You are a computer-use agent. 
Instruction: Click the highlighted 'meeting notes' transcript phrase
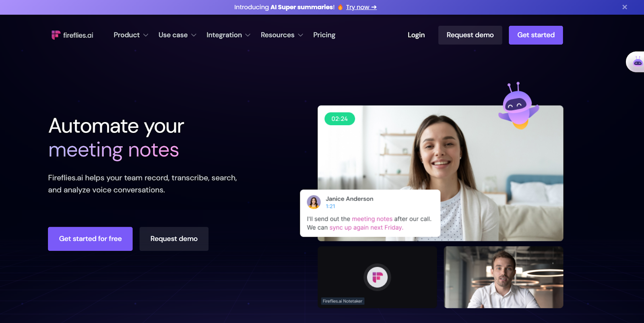(372, 219)
